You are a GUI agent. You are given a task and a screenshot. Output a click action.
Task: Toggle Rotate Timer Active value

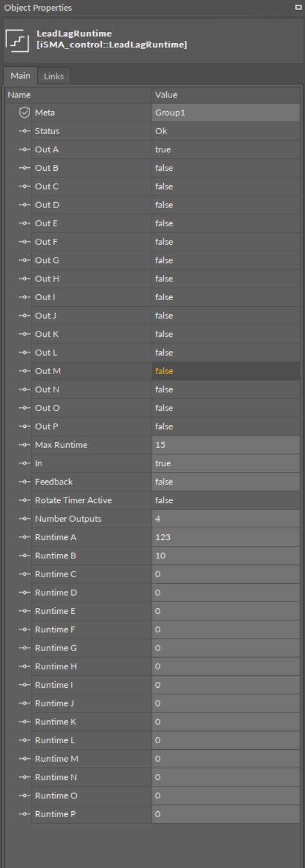point(225,500)
